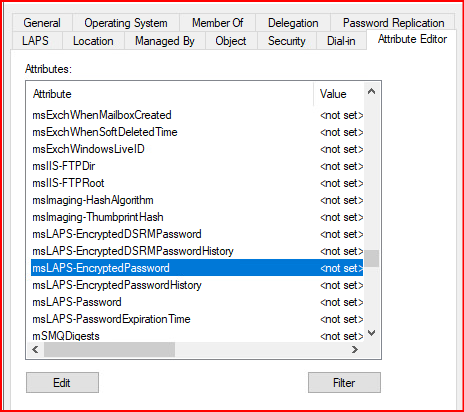Click the vertical scrollbar down arrow
The height and width of the screenshot is (412, 464).
click(372, 333)
